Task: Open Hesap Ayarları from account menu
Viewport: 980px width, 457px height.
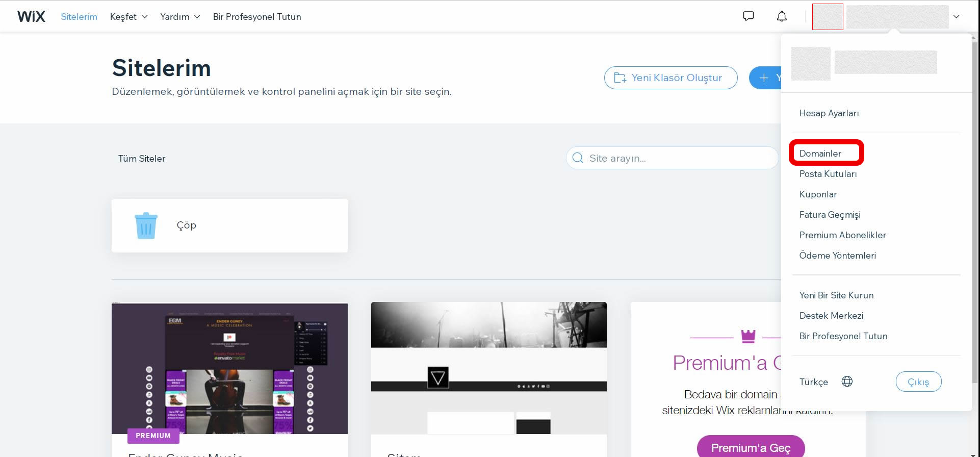Action: (829, 113)
